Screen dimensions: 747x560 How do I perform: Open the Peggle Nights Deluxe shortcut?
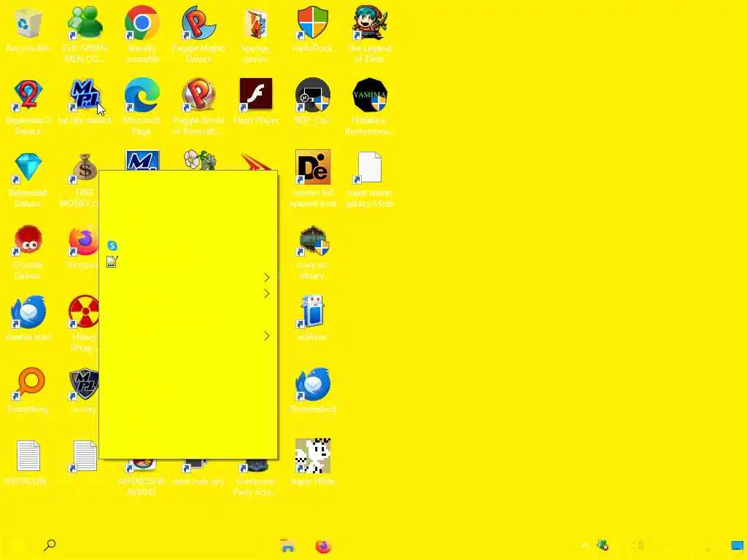click(x=198, y=23)
